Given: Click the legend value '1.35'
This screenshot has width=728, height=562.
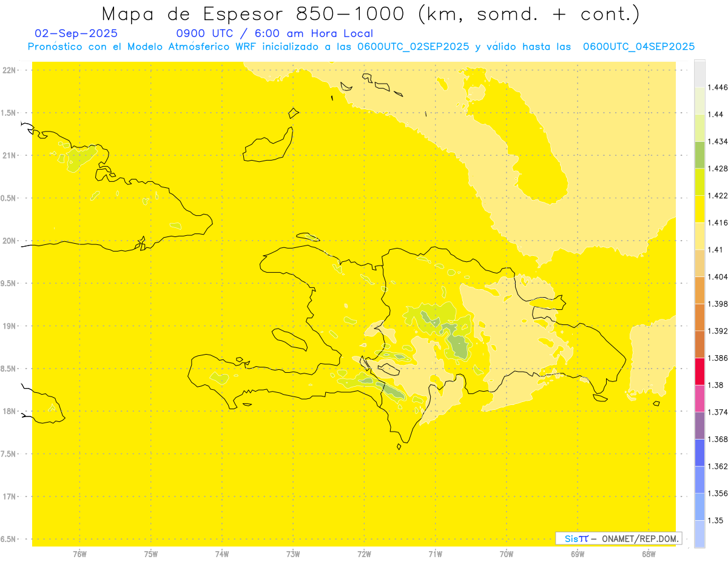Looking at the screenshot, I should [x=715, y=520].
